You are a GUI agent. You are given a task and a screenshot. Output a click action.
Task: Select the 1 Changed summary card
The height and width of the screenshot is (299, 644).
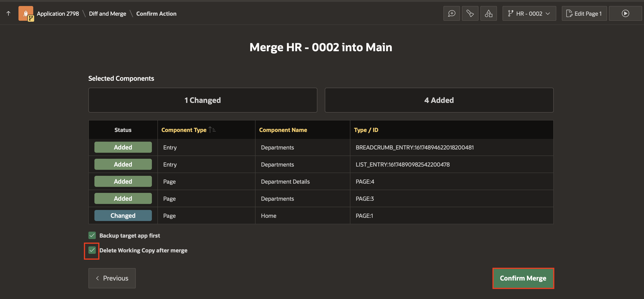pyautogui.click(x=202, y=100)
